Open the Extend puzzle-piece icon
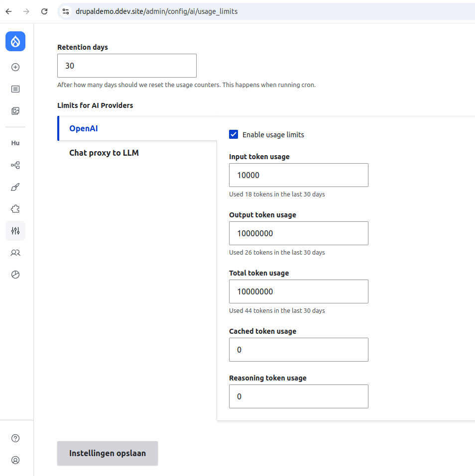 click(15, 209)
